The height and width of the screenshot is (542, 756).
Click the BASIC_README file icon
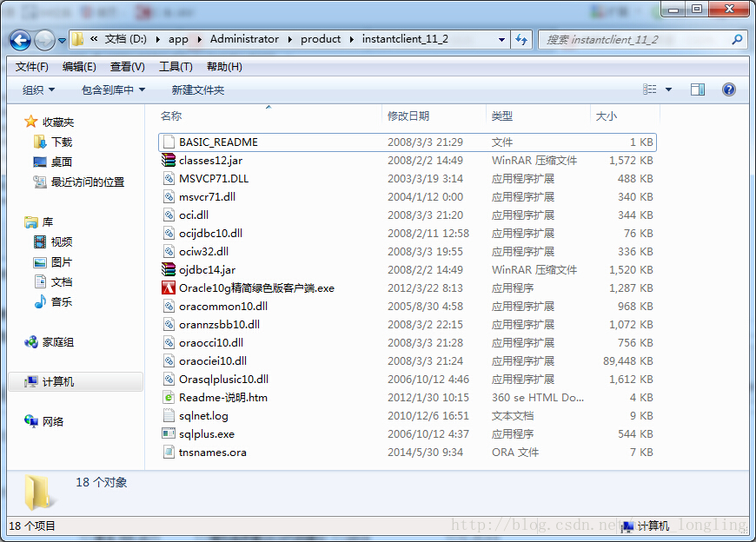point(169,142)
